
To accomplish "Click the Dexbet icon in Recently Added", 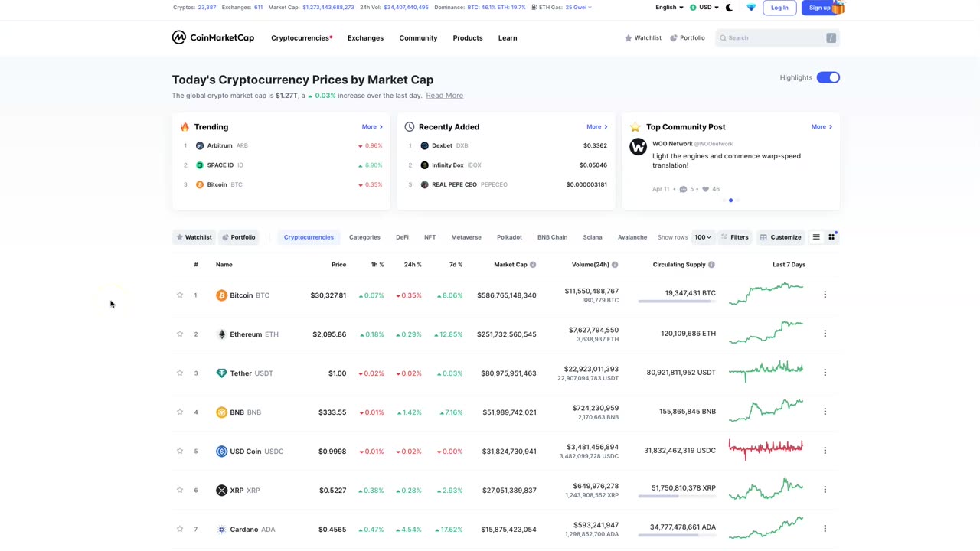I will (x=424, y=145).
